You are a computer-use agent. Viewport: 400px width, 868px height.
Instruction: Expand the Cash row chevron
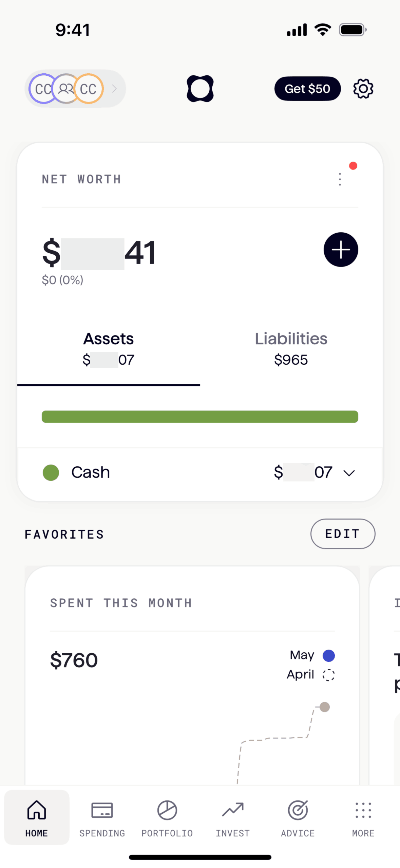[x=349, y=473]
